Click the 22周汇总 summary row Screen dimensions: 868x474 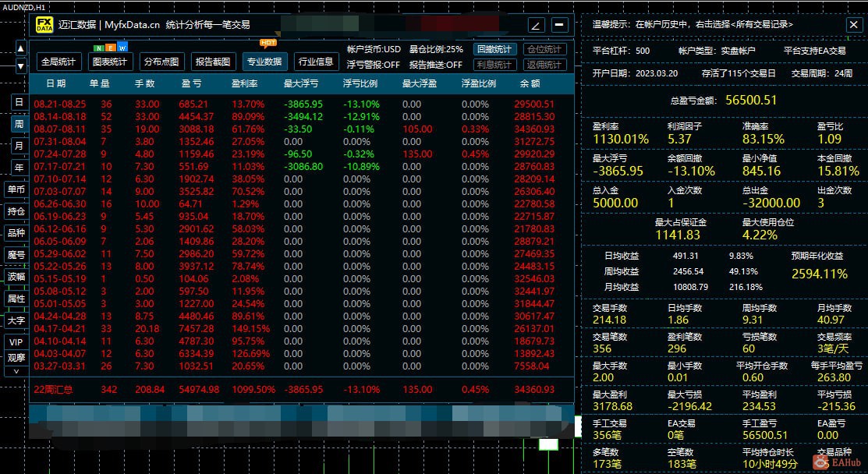[x=301, y=389]
